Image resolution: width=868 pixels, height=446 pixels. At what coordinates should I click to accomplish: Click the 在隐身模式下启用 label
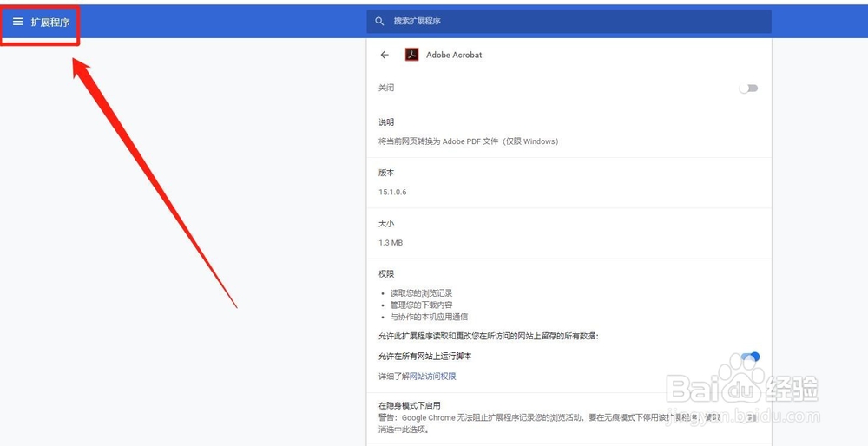[x=410, y=405]
